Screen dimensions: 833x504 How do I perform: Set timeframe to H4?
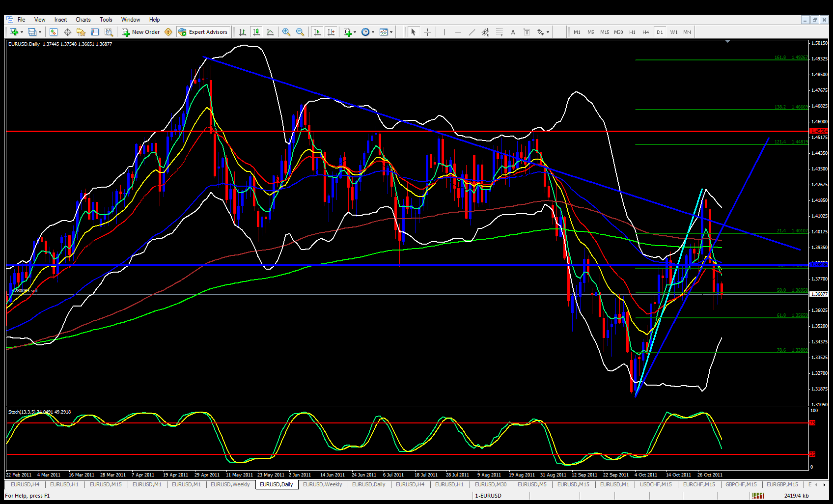pyautogui.click(x=645, y=32)
